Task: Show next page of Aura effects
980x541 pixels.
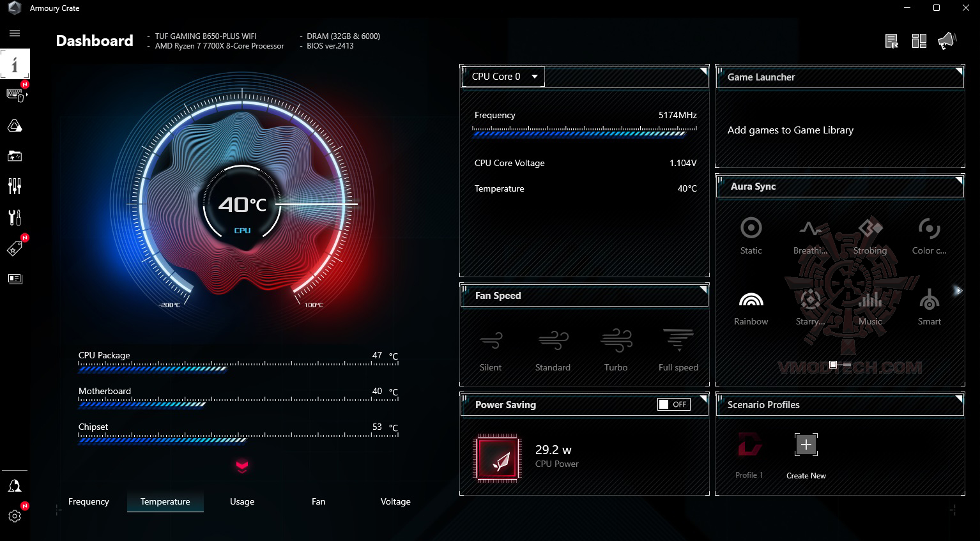Action: [x=958, y=291]
